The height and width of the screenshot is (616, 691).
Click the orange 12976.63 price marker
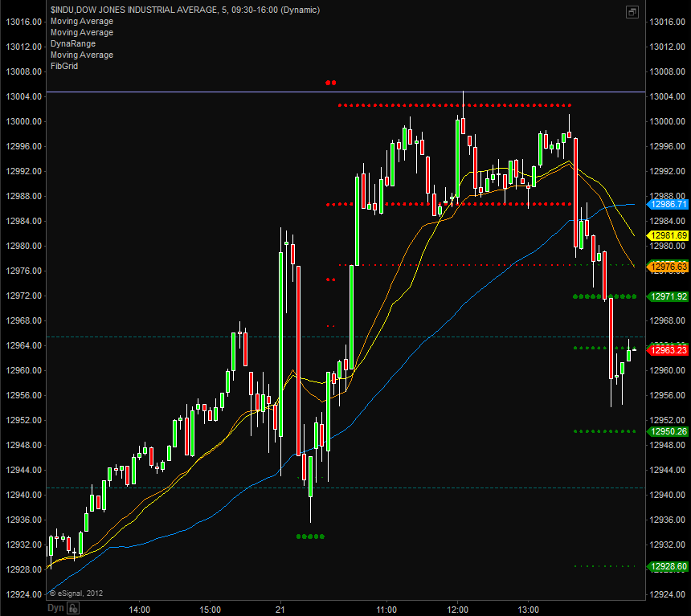click(x=669, y=267)
